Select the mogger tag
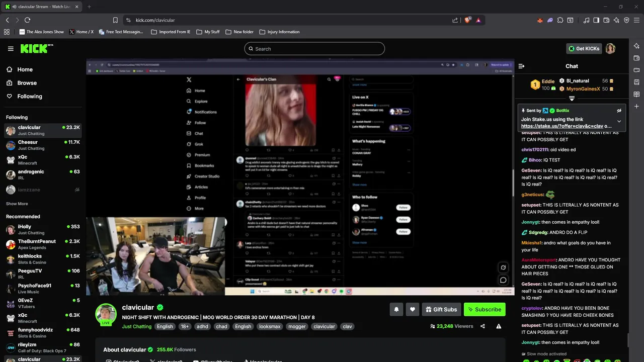The image size is (644, 362). [x=297, y=326]
